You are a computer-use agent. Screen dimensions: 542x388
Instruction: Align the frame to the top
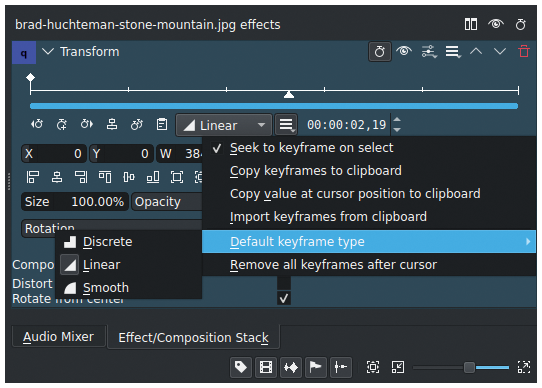click(105, 177)
